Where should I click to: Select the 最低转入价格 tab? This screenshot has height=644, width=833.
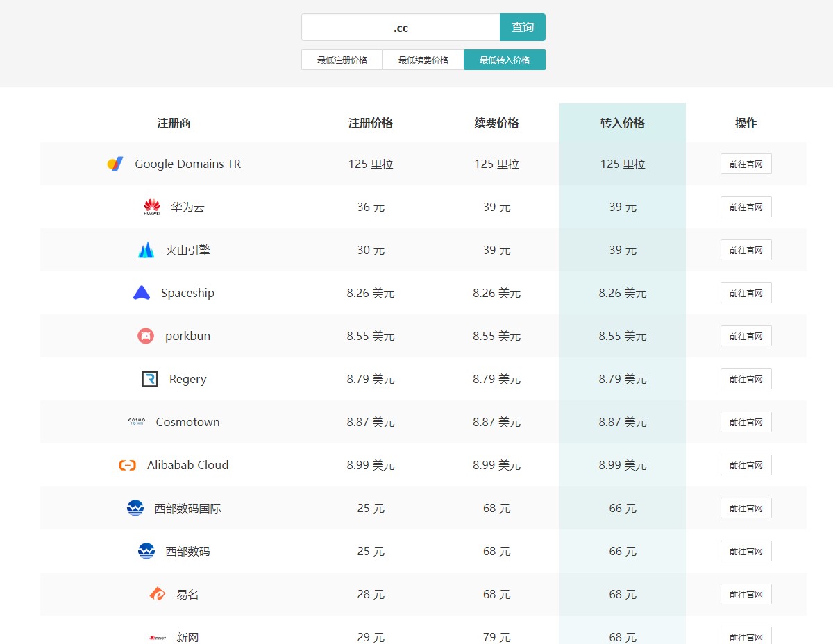505,60
